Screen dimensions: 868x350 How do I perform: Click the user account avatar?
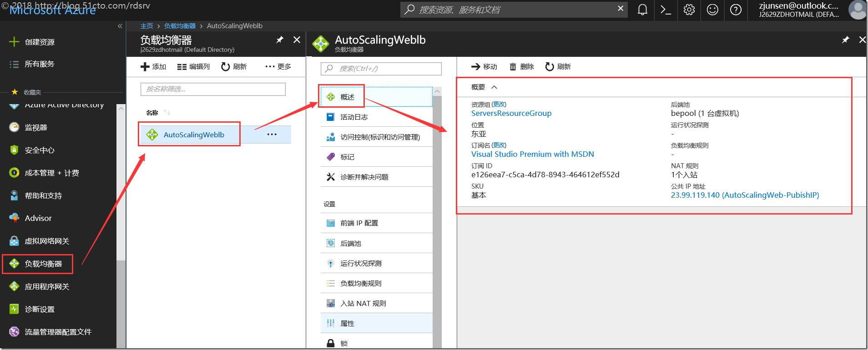858,10
